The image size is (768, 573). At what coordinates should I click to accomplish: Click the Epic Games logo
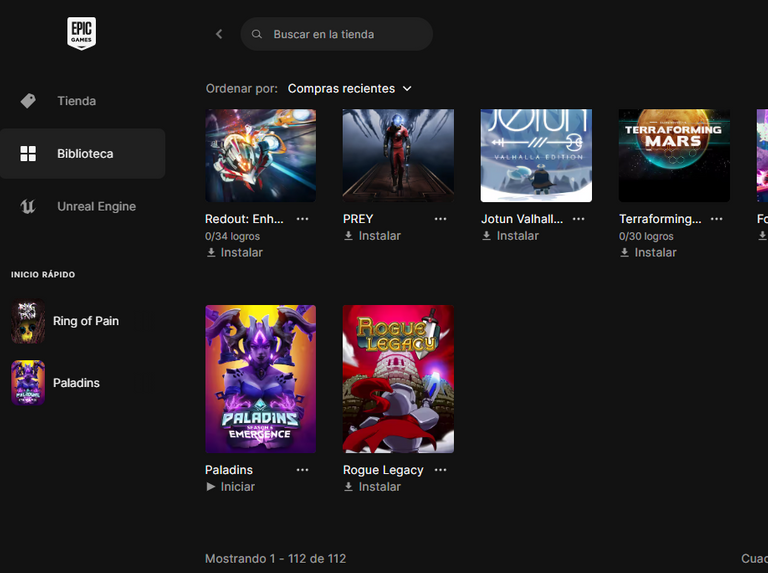[81, 33]
